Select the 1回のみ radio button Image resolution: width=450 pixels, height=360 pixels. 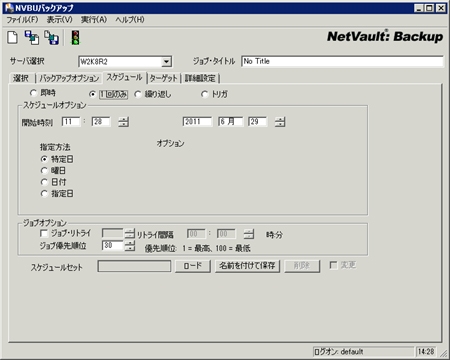click(x=93, y=94)
